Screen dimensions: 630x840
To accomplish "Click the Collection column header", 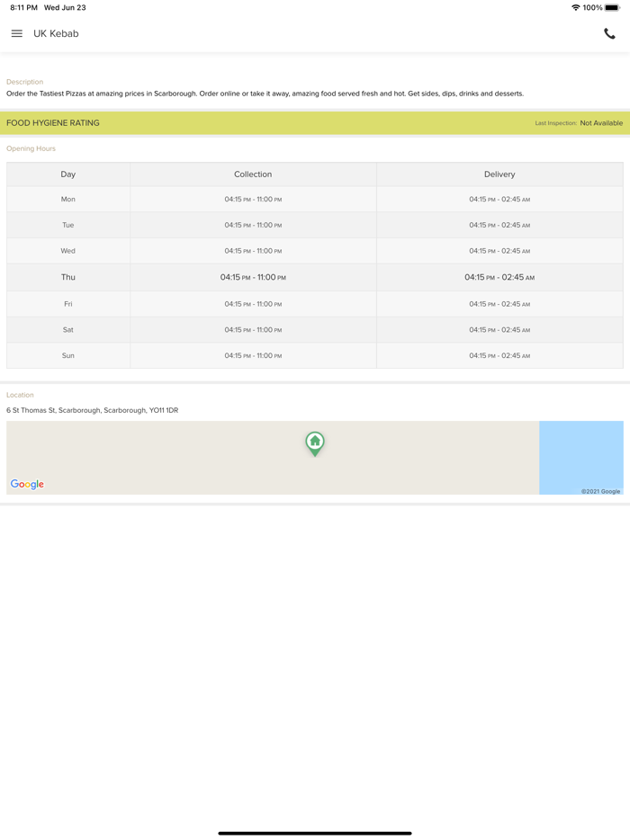I will [253, 174].
